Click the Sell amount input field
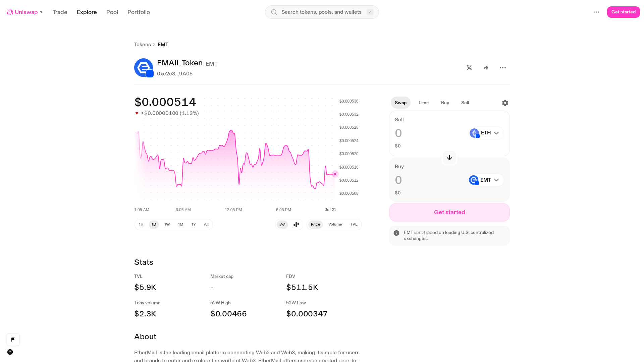644x362 pixels. [429, 133]
